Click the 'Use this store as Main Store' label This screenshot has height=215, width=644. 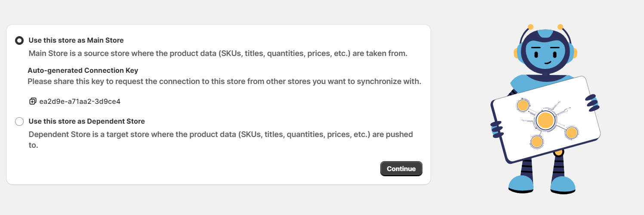[76, 41]
